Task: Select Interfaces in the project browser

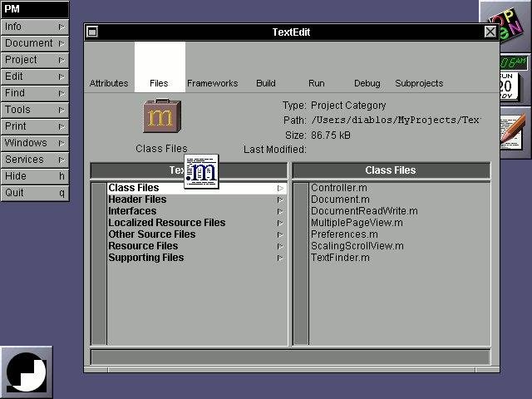Action: [197, 211]
